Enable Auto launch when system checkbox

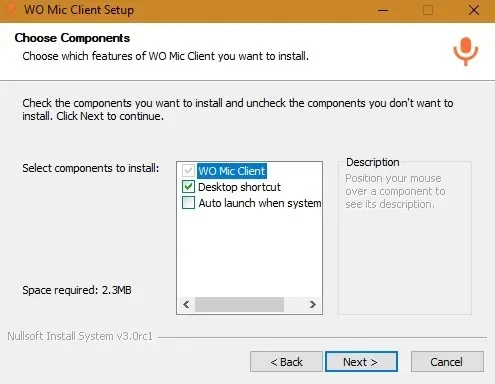[188, 203]
